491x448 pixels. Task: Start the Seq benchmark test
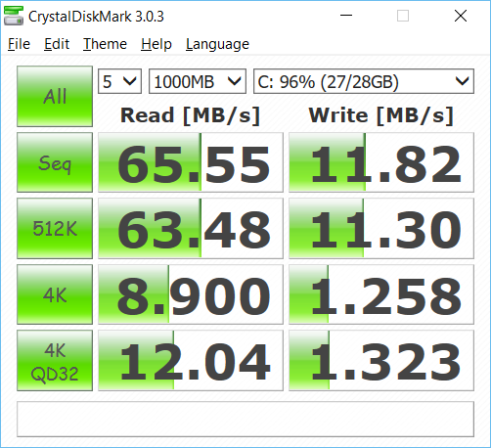(x=55, y=162)
